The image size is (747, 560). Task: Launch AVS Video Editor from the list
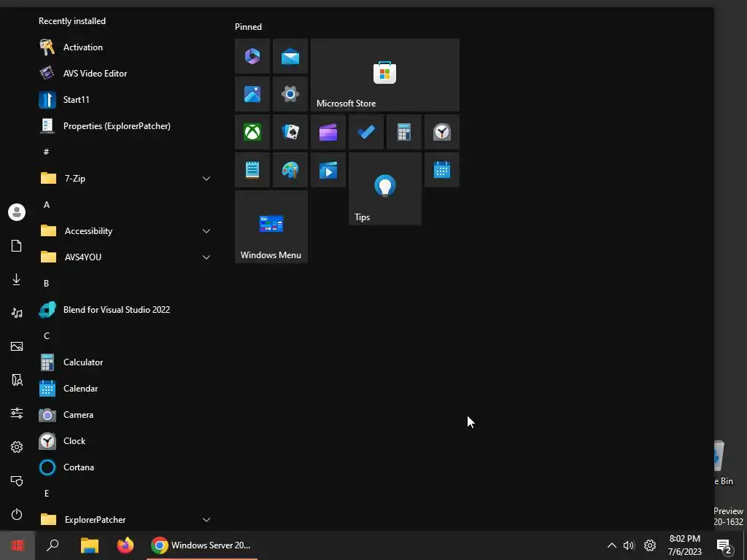(x=126, y=74)
